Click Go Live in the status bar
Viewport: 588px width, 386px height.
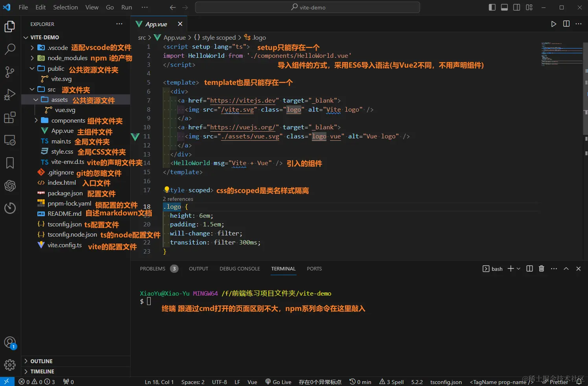[278, 382]
